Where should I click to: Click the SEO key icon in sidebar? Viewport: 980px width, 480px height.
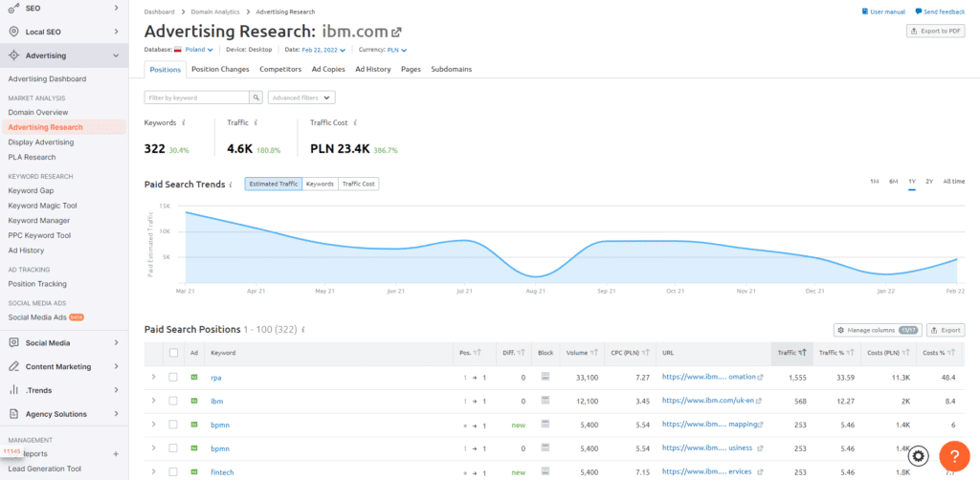(x=13, y=8)
